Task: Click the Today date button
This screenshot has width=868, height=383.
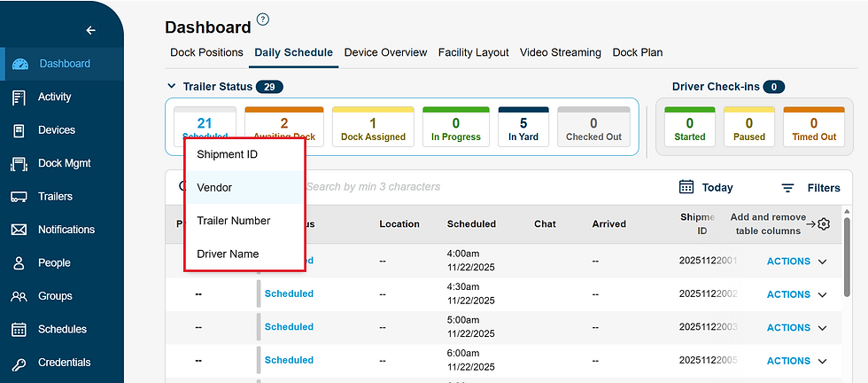Action: tap(706, 187)
